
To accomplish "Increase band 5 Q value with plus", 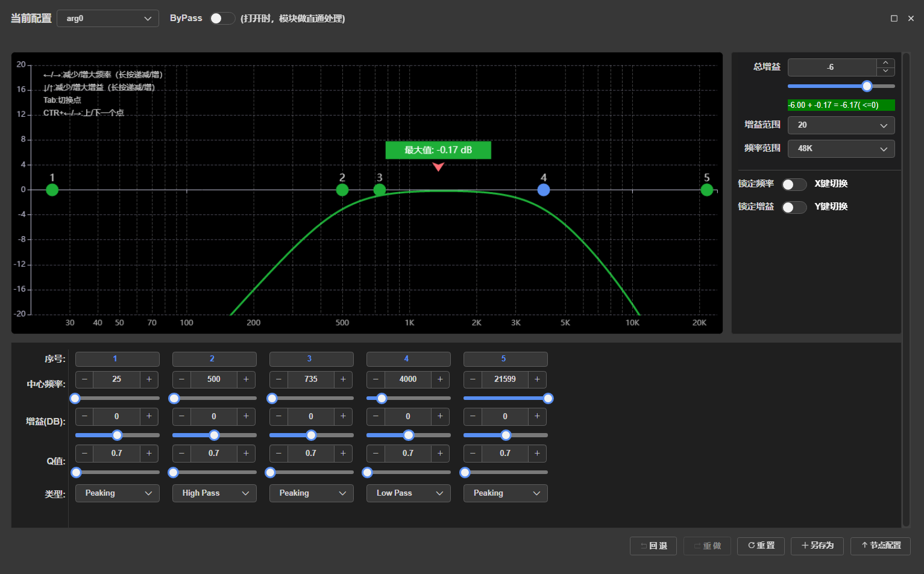I will click(537, 454).
